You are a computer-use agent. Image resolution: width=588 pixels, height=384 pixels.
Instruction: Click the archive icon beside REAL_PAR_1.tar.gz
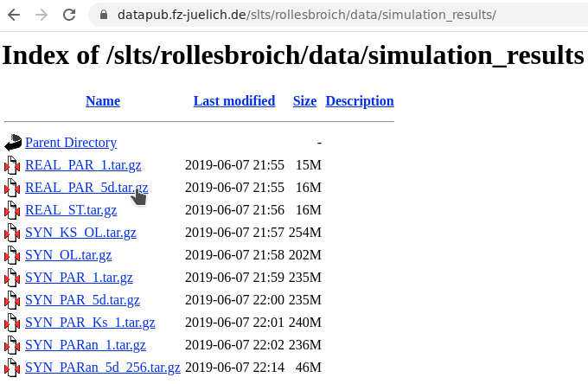pos(13,165)
